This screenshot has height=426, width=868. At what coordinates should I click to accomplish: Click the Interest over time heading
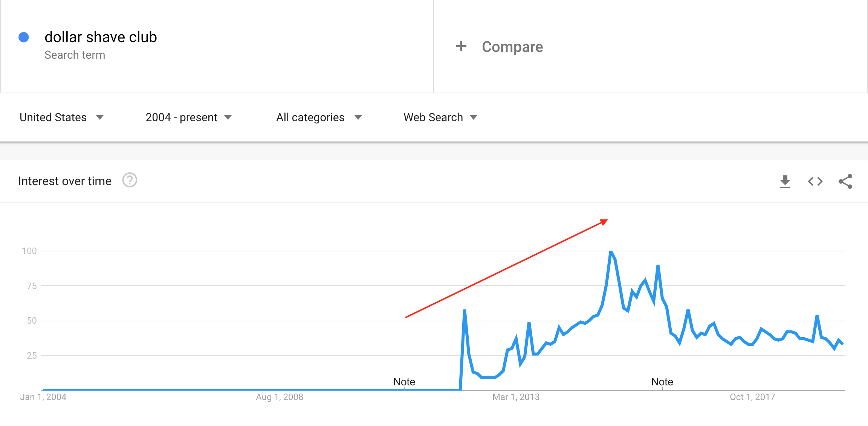click(x=65, y=181)
